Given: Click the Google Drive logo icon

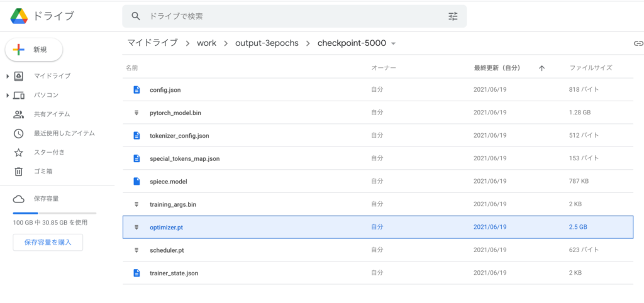Looking at the screenshot, I should click(x=19, y=16).
